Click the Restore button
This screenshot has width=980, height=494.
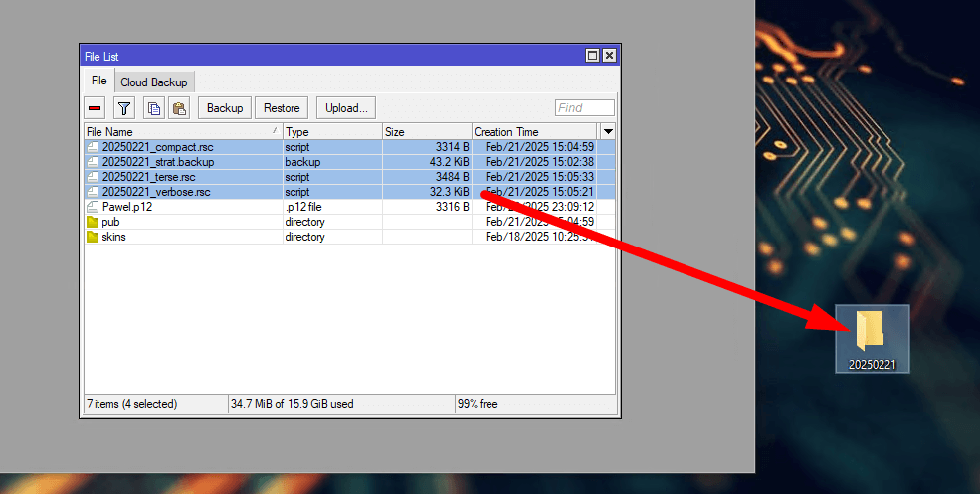tap(282, 108)
